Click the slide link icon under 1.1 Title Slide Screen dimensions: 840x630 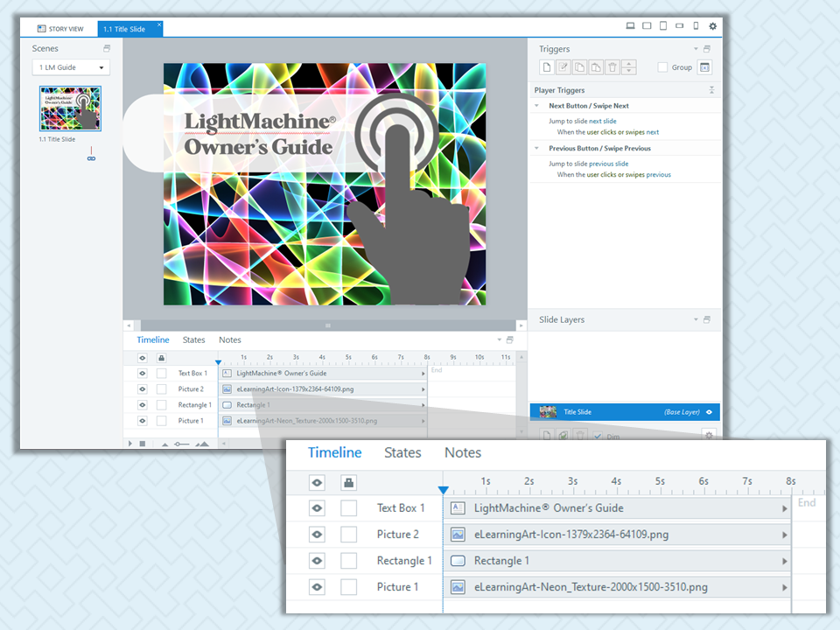[x=91, y=158]
